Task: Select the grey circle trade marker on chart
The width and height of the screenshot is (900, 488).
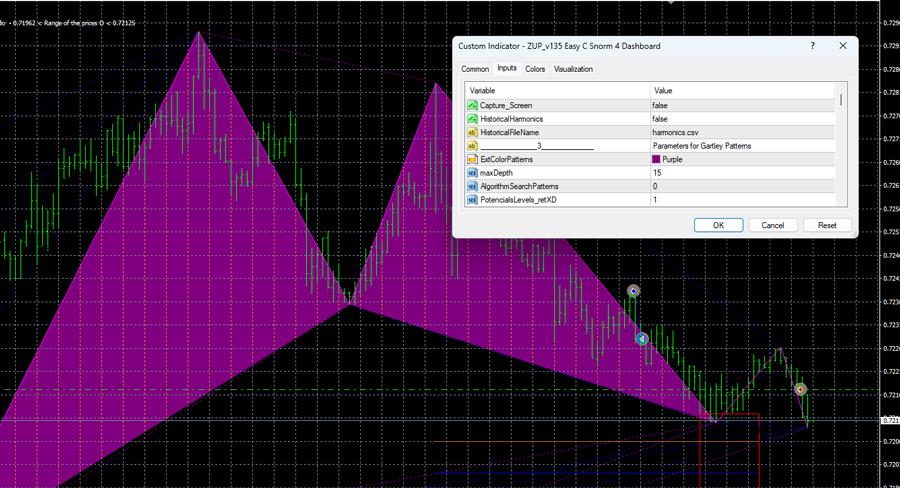Action: 633,291
